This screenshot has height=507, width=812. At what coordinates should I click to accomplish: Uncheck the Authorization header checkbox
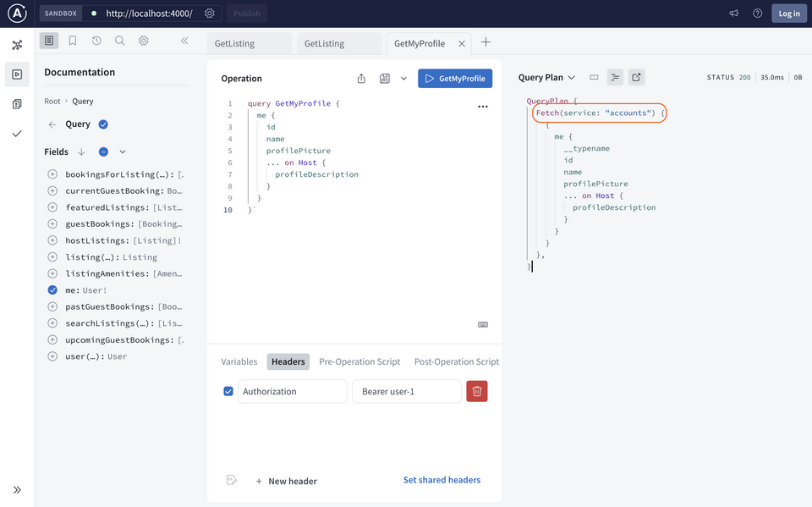228,391
